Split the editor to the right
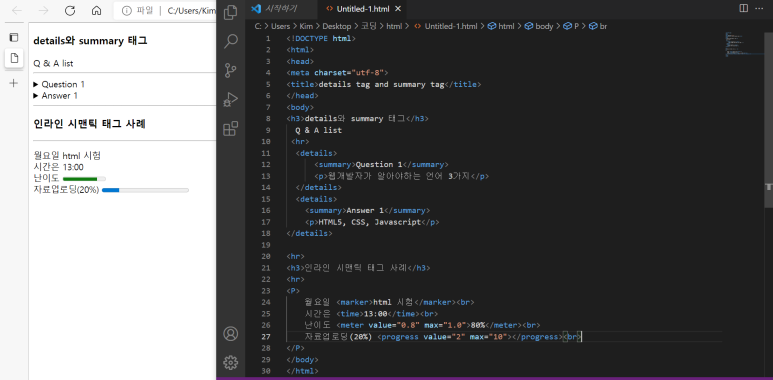The width and height of the screenshot is (773, 380). pyautogui.click(x=743, y=8)
